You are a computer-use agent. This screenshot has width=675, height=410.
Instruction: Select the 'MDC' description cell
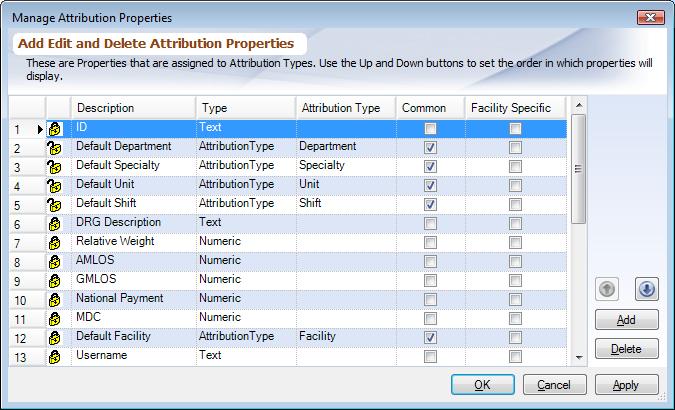click(133, 318)
